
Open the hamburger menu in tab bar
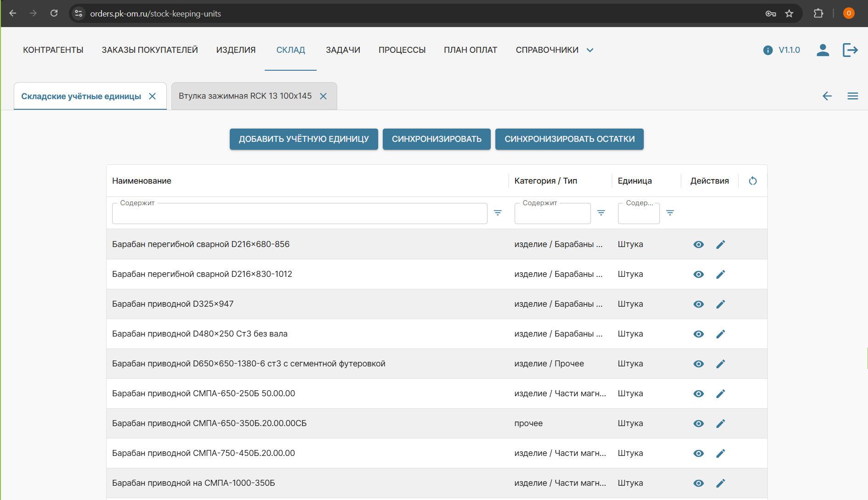tap(852, 96)
